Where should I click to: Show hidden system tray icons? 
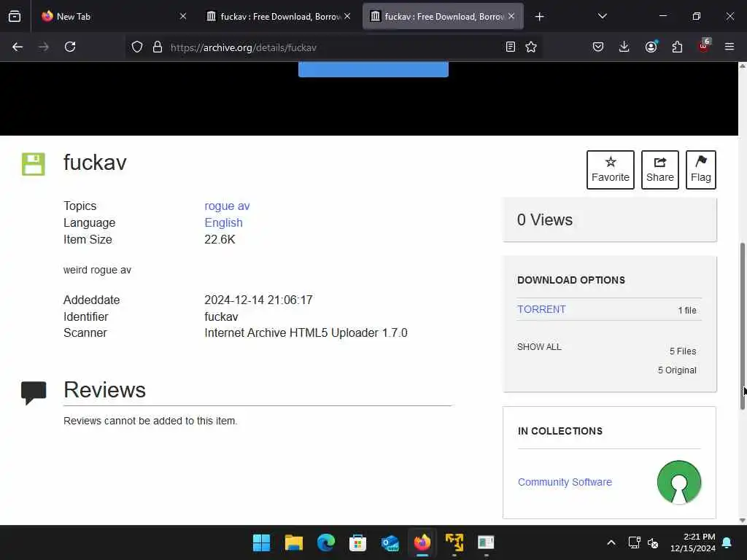click(x=611, y=542)
